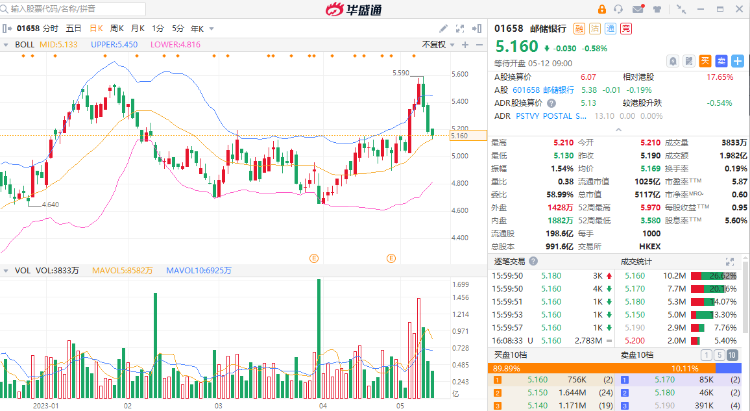Click the 通 stock-connect badge
This screenshot has height=411, width=750.
coord(610,29)
